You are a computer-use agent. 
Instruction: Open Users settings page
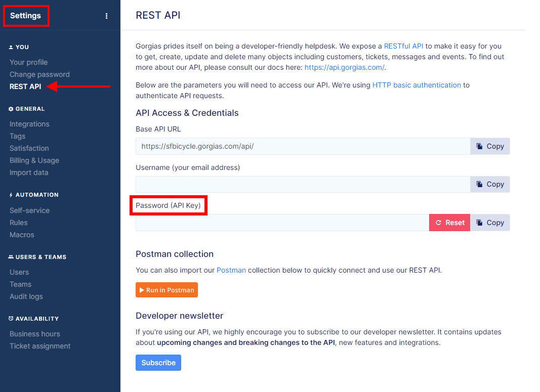[x=19, y=272]
